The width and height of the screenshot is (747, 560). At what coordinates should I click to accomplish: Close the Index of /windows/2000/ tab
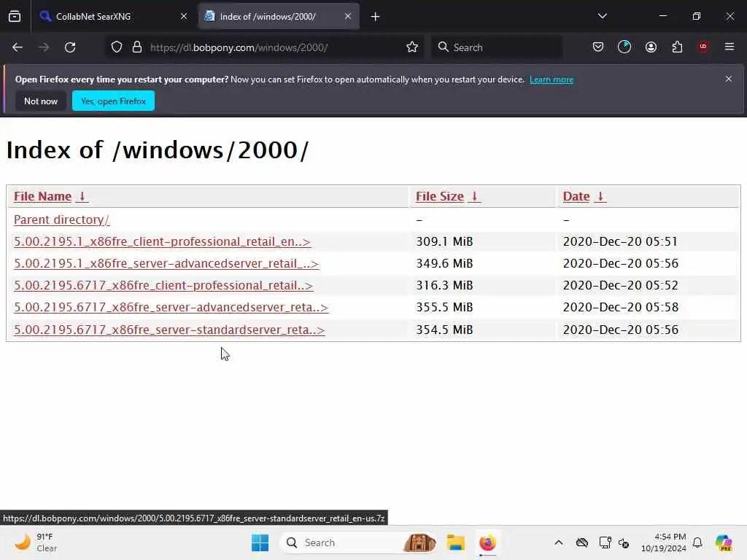tap(348, 16)
